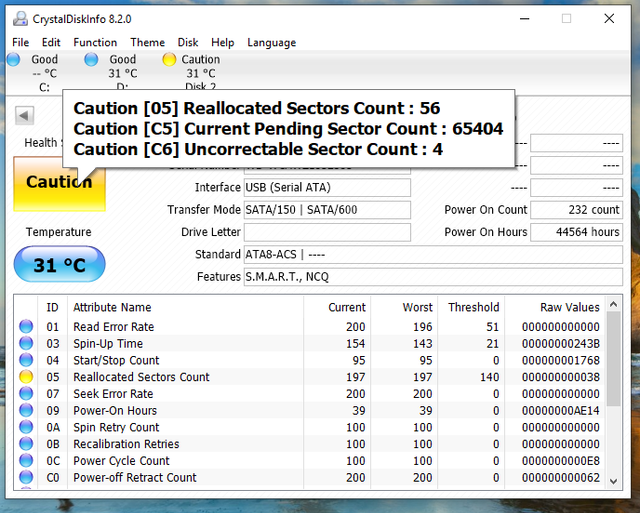640x513 pixels.
Task: Select the Recalibration Retries attribute name
Action: pyautogui.click(x=126, y=444)
